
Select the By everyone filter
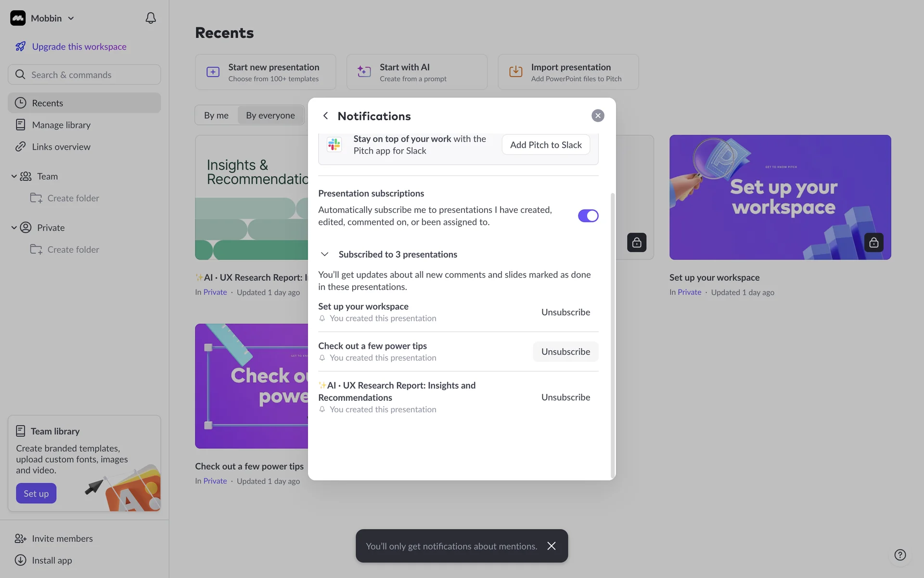tap(270, 115)
